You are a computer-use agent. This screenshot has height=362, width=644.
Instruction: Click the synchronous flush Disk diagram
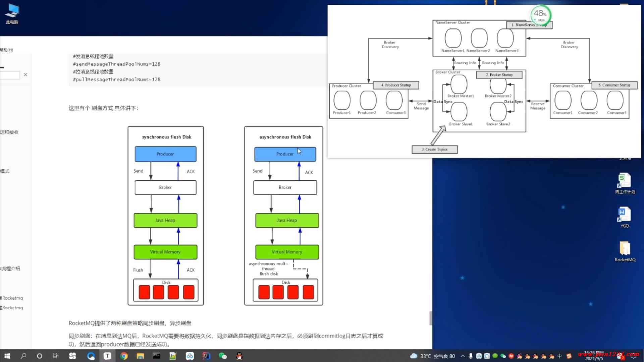point(166,216)
